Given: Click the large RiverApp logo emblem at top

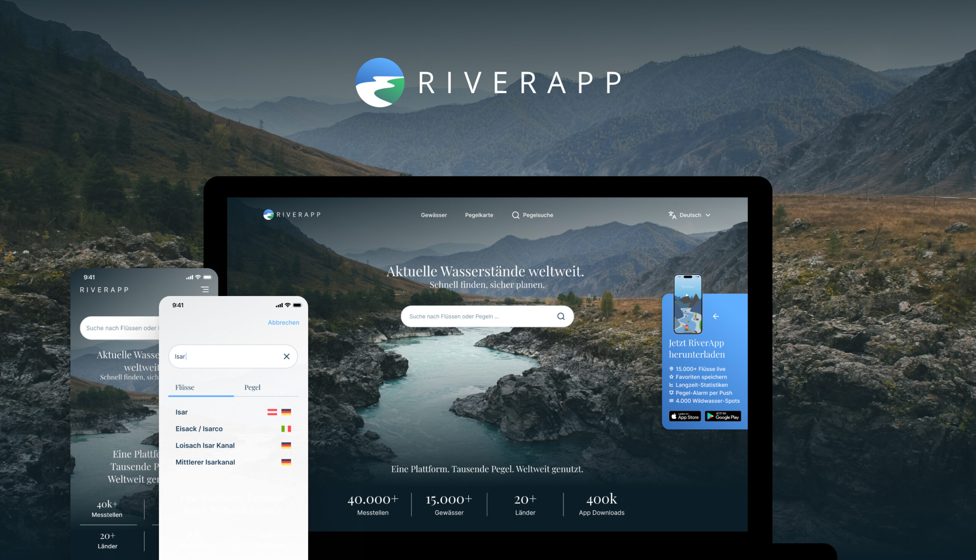Looking at the screenshot, I should [x=380, y=82].
